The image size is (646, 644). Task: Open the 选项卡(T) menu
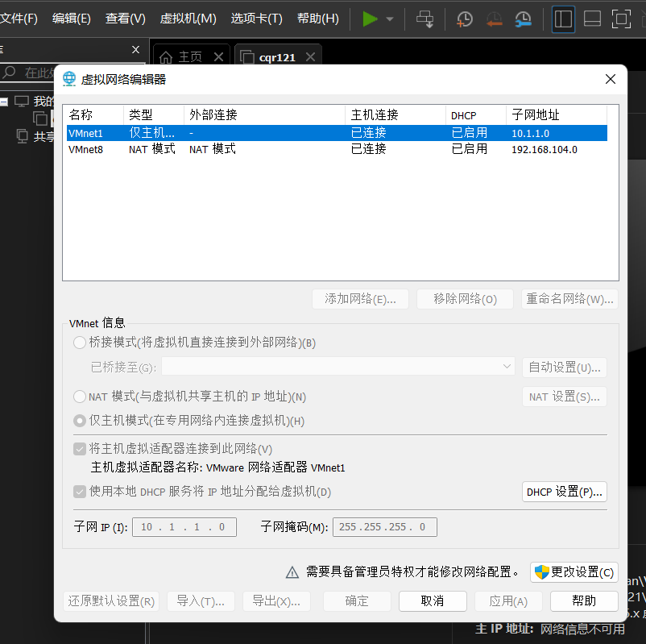[x=256, y=19]
